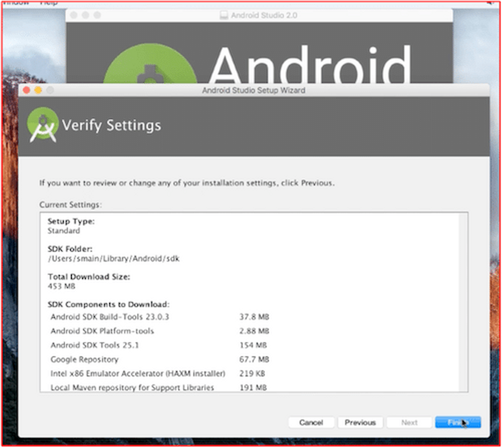Click the "Android Studio Setup Wizard" window title
The image size is (502, 448).
[254, 90]
